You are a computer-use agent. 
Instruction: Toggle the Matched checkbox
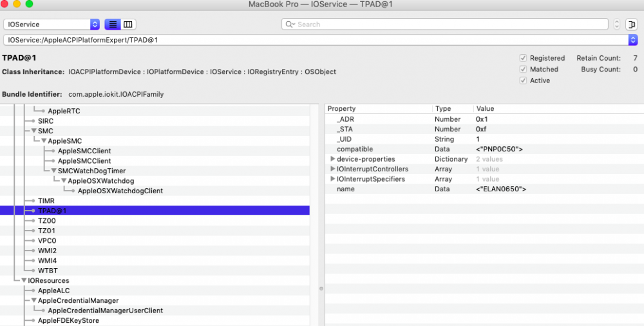[523, 69]
